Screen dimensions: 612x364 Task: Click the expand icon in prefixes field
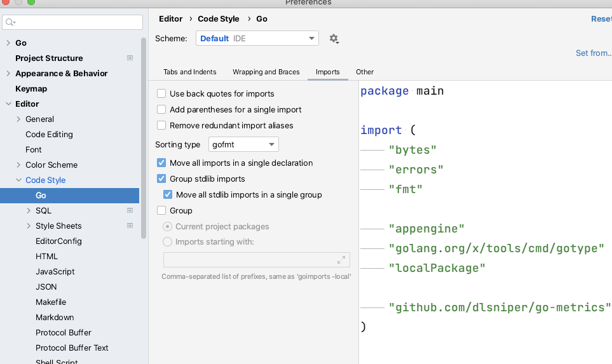click(341, 260)
